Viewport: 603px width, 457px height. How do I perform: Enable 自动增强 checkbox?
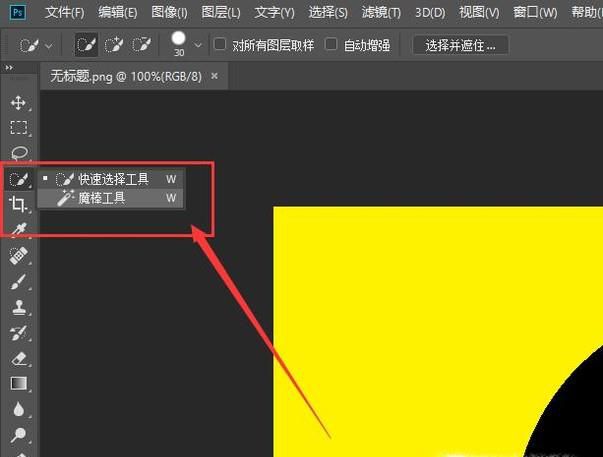331,44
